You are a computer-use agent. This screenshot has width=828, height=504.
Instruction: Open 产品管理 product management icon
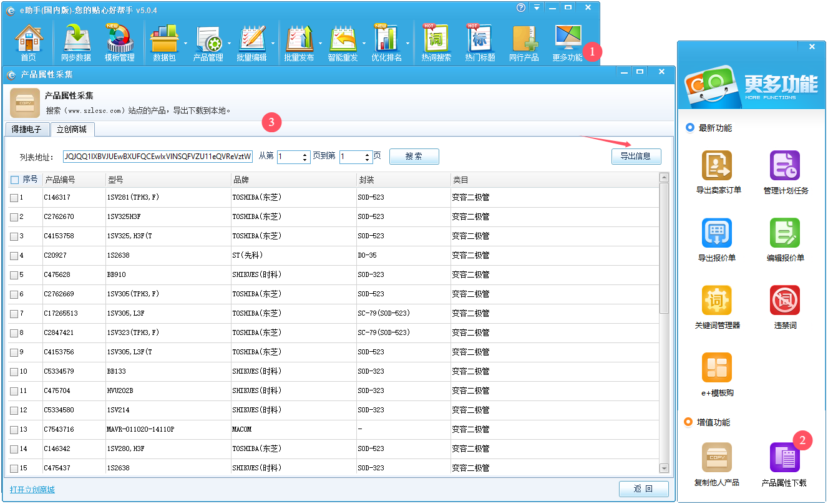[x=208, y=42]
